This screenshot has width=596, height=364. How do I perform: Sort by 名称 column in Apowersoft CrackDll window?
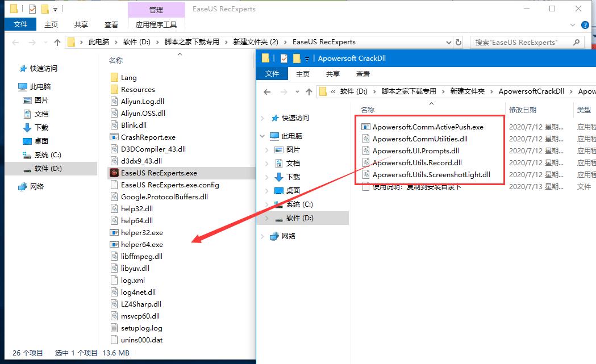pyautogui.click(x=368, y=110)
